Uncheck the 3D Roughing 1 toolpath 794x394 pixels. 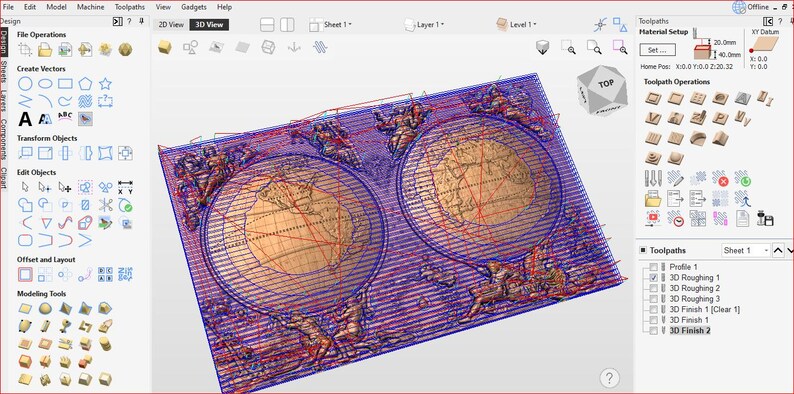[x=654, y=278]
